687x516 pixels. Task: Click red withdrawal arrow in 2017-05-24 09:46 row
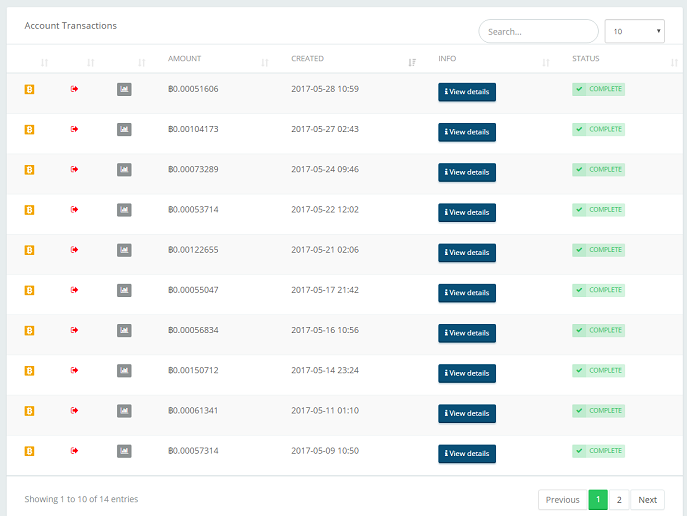[x=74, y=169]
